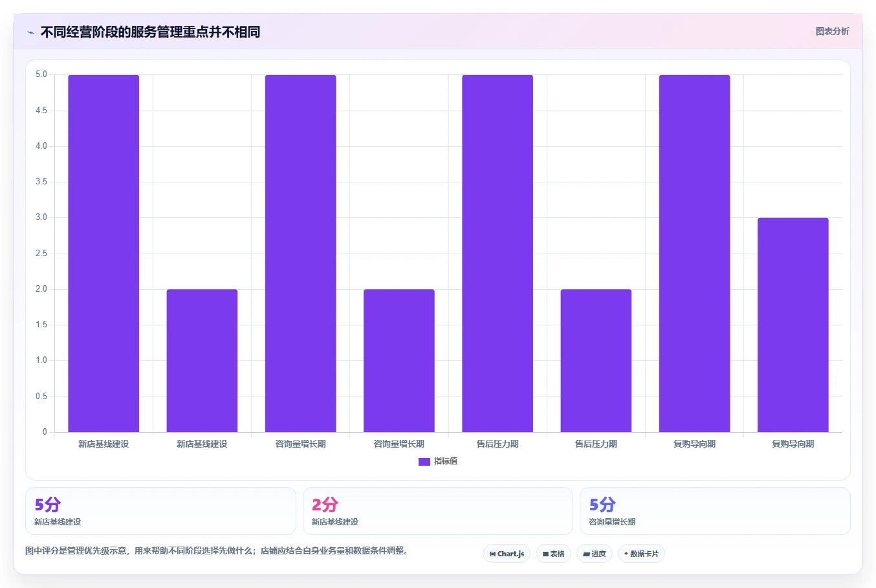Screen dimensions: 876x588
Task: Click the y-axis value 1.0
Action: coord(41,360)
